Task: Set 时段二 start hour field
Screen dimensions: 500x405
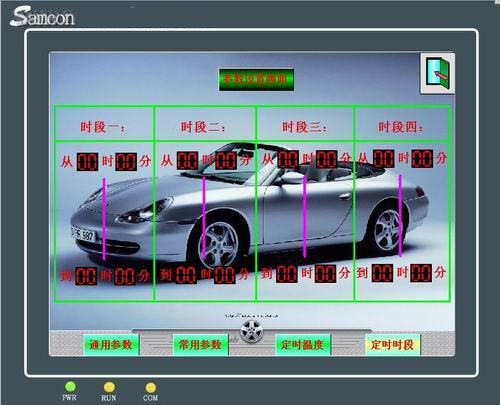Action: pyautogui.click(x=188, y=160)
